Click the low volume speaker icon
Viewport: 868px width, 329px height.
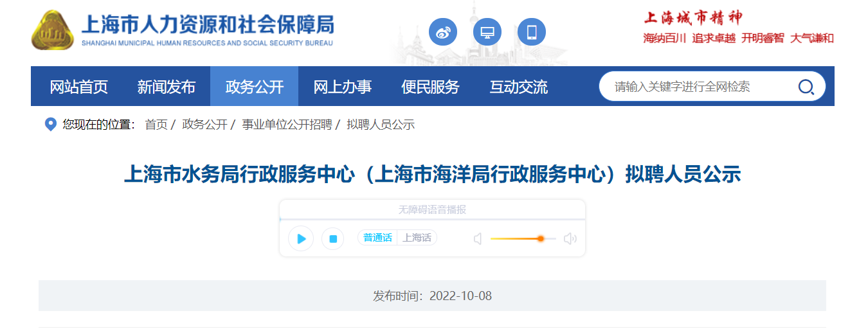pos(478,239)
